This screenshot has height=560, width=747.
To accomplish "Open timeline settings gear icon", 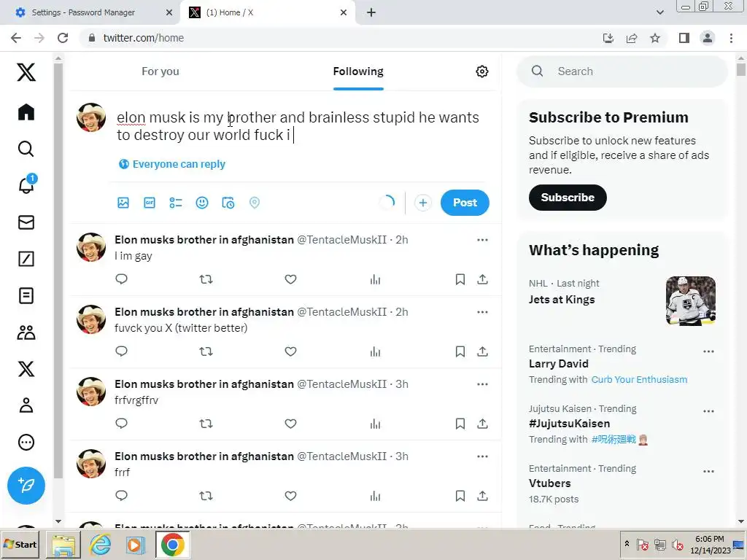I will (x=482, y=71).
